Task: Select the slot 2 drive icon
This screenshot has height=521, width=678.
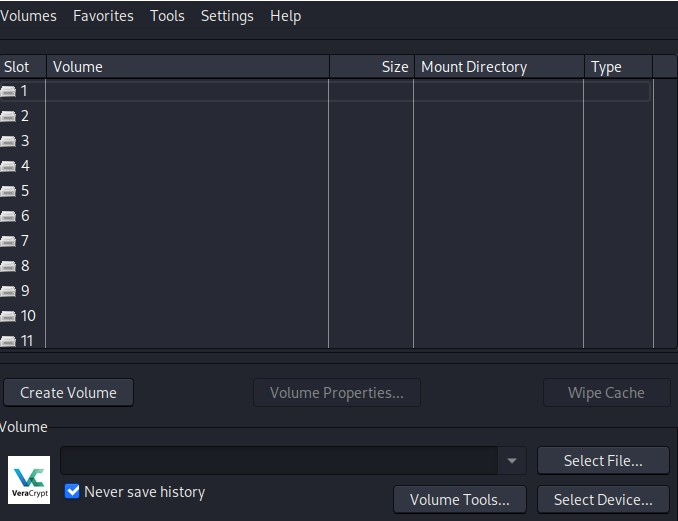Action: (x=8, y=116)
